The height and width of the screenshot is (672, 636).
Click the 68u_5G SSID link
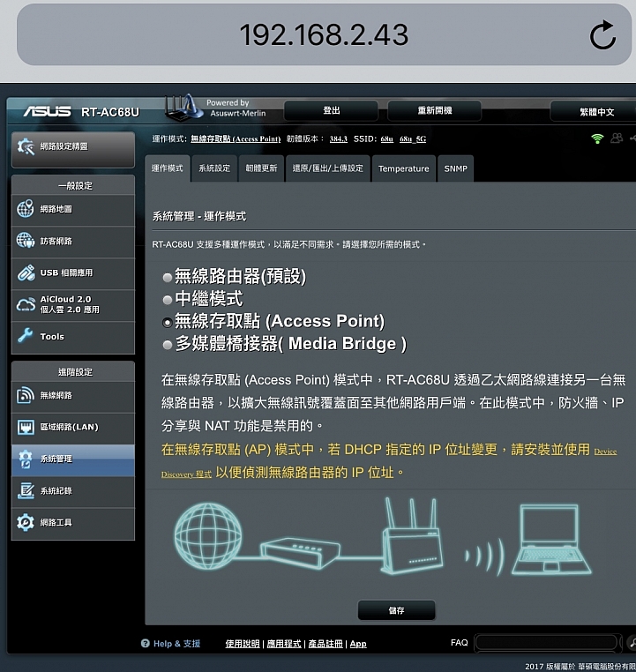[x=413, y=138]
